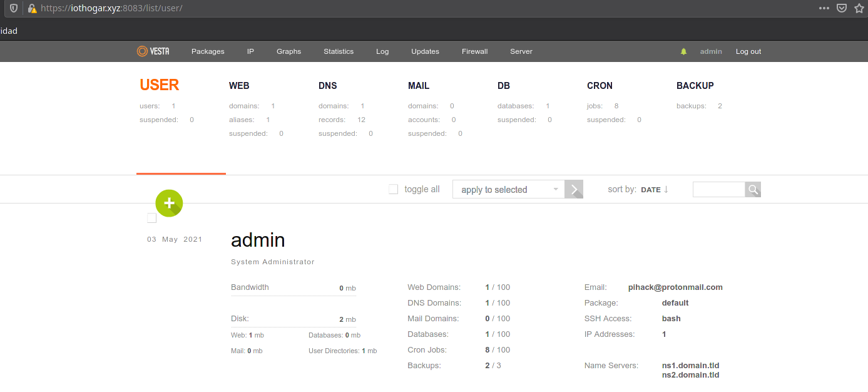Run the search using the magnifier icon

[x=753, y=189]
